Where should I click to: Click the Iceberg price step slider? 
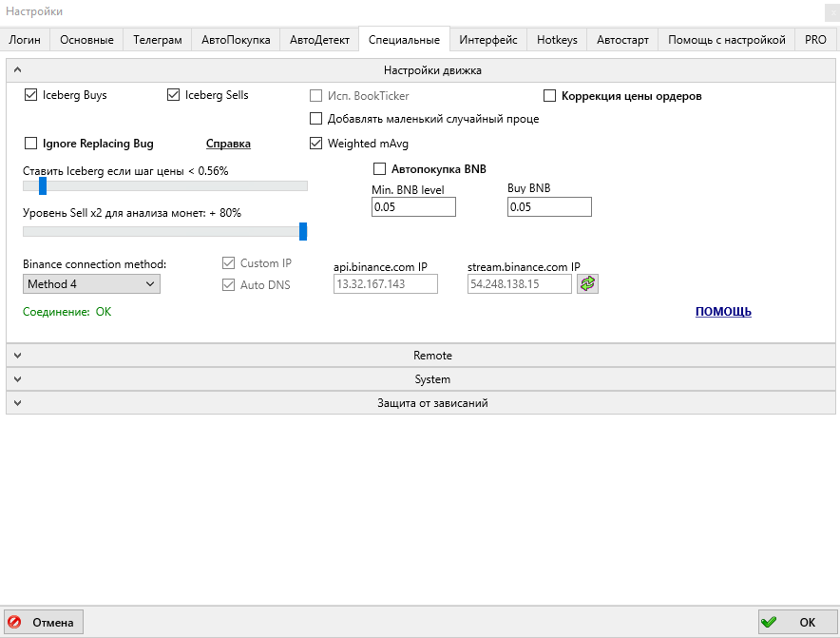click(165, 186)
